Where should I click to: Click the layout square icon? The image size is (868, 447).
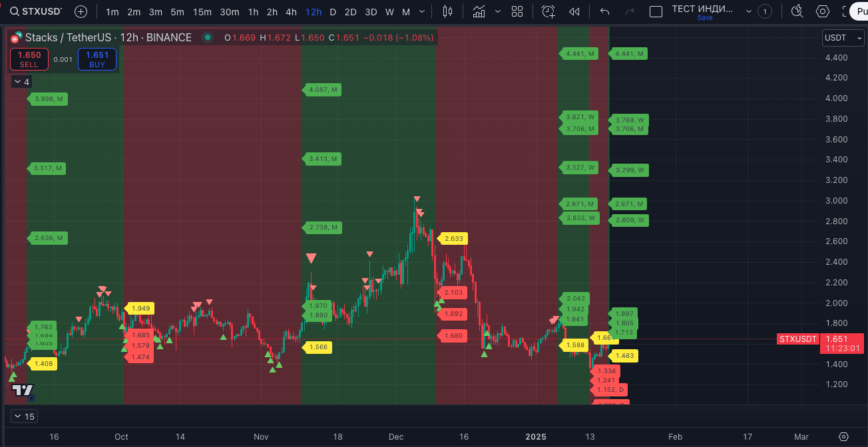[656, 11]
